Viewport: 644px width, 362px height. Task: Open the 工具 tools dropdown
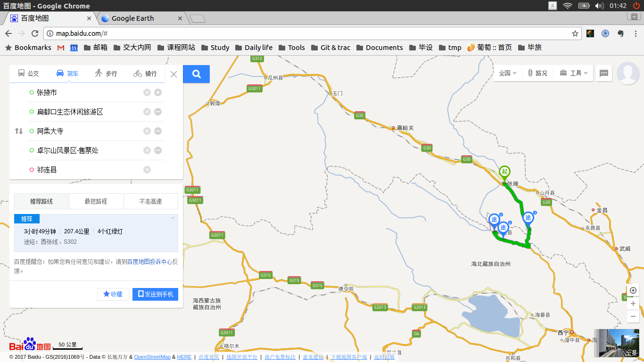tap(574, 73)
